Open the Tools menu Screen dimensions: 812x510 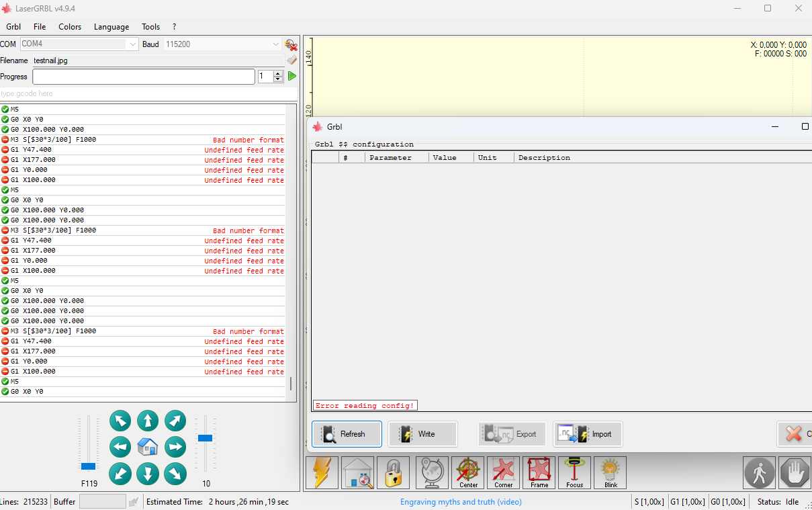151,27
